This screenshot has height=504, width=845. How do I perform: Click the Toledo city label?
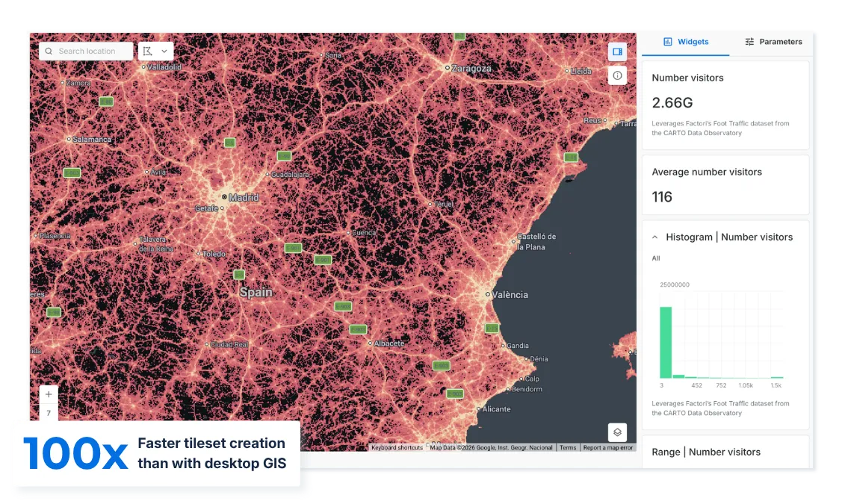point(214,254)
